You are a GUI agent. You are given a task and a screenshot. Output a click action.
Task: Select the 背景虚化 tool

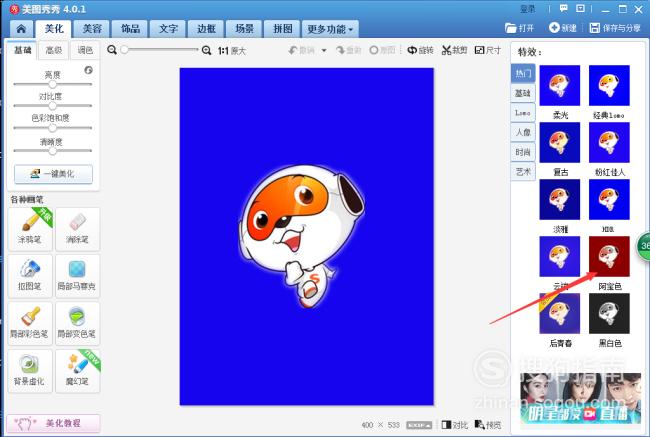pos(30,371)
